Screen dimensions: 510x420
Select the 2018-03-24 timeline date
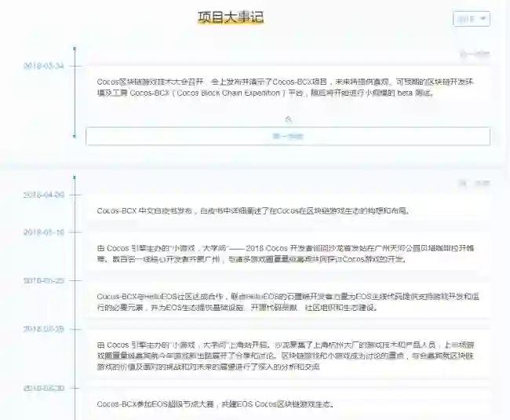(x=44, y=66)
